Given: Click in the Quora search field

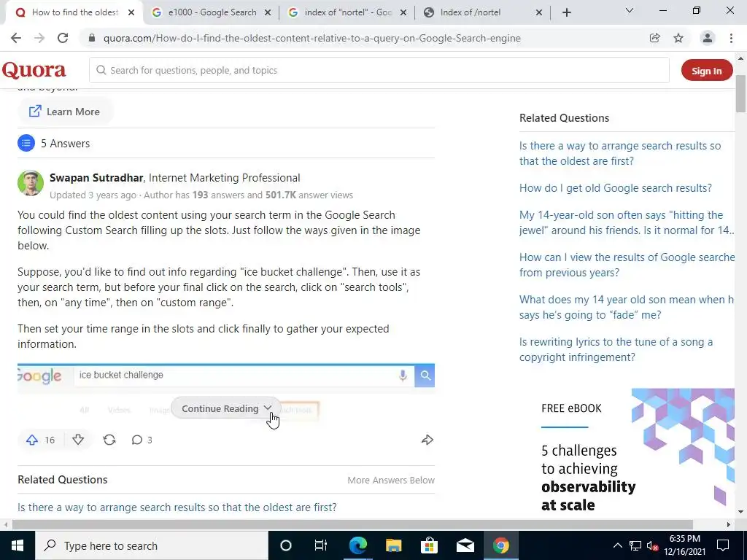Looking at the screenshot, I should pyautogui.click(x=379, y=71).
